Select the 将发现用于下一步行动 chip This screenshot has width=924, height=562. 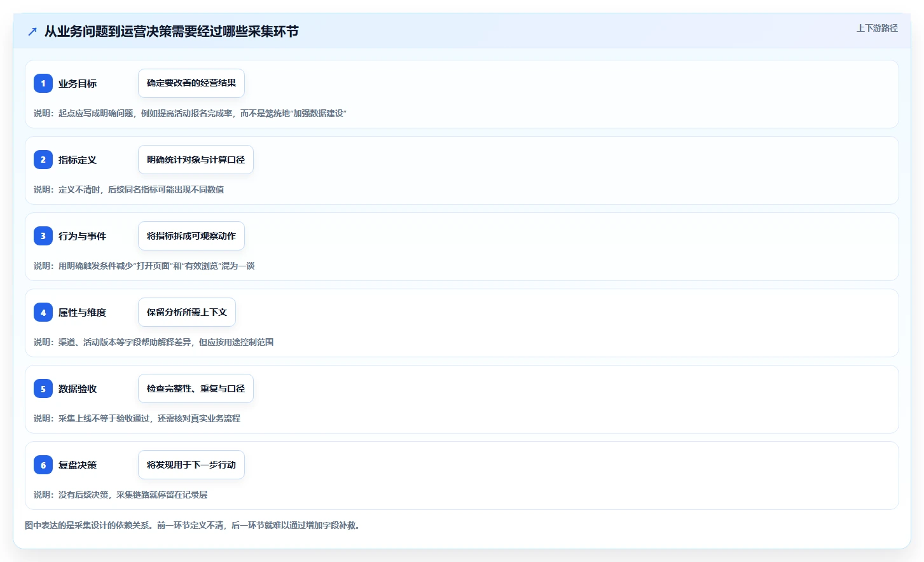click(x=191, y=465)
